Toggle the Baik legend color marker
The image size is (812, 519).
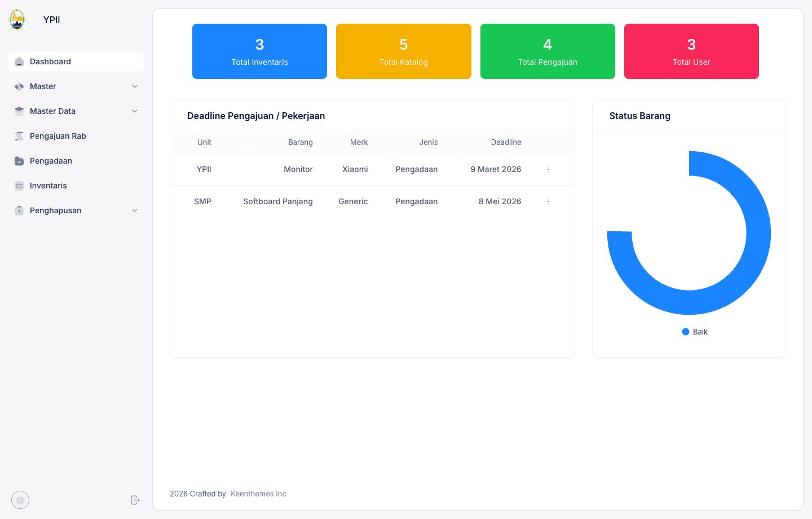[x=686, y=332]
